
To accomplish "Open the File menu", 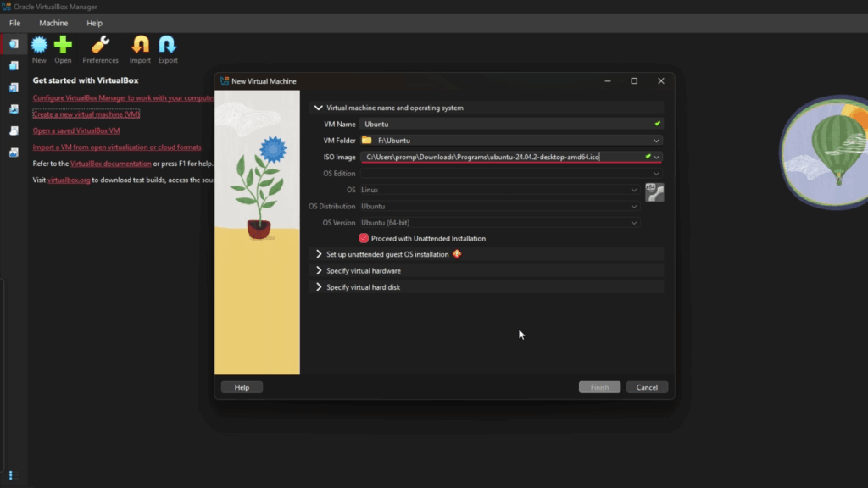I will (x=14, y=23).
